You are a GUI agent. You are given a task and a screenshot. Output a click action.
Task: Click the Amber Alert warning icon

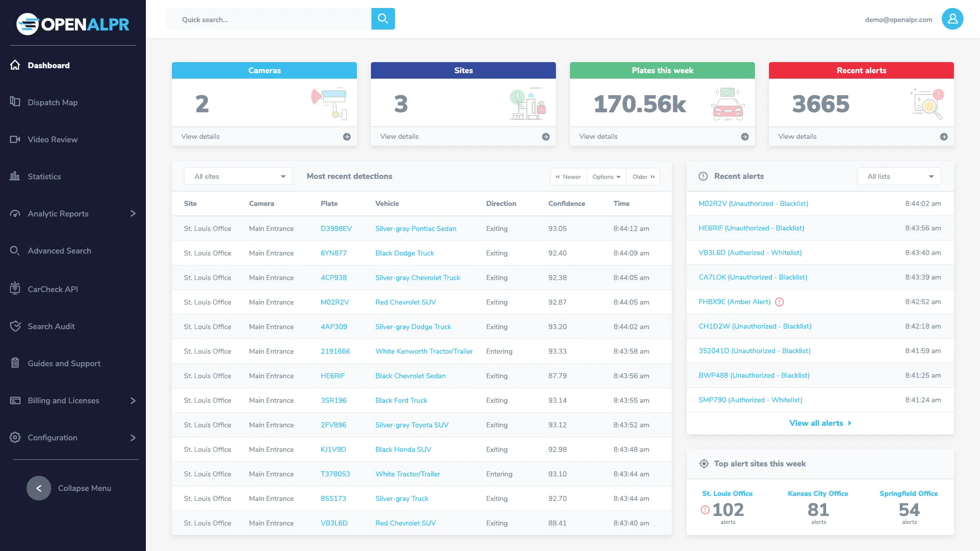pos(779,302)
